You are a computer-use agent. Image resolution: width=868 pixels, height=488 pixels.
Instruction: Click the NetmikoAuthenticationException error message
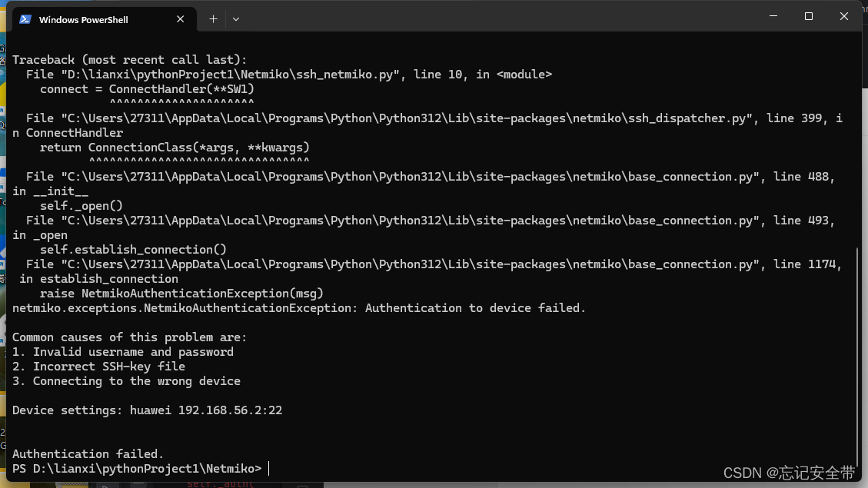298,307
